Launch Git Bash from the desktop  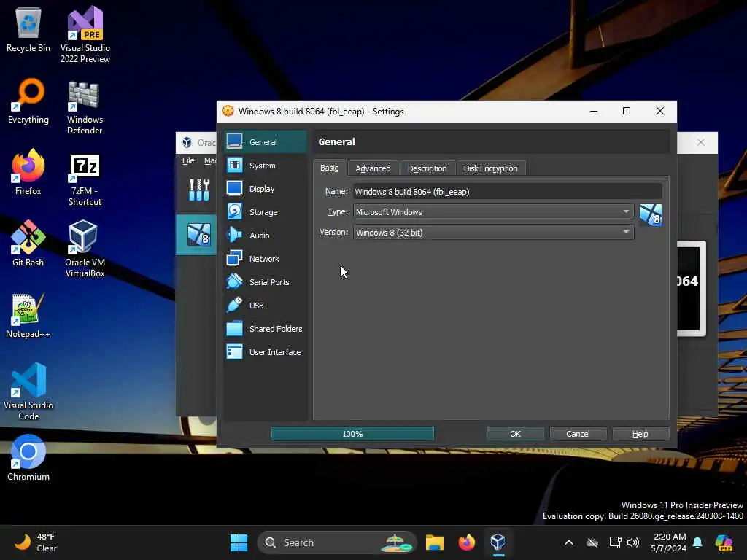[28, 244]
